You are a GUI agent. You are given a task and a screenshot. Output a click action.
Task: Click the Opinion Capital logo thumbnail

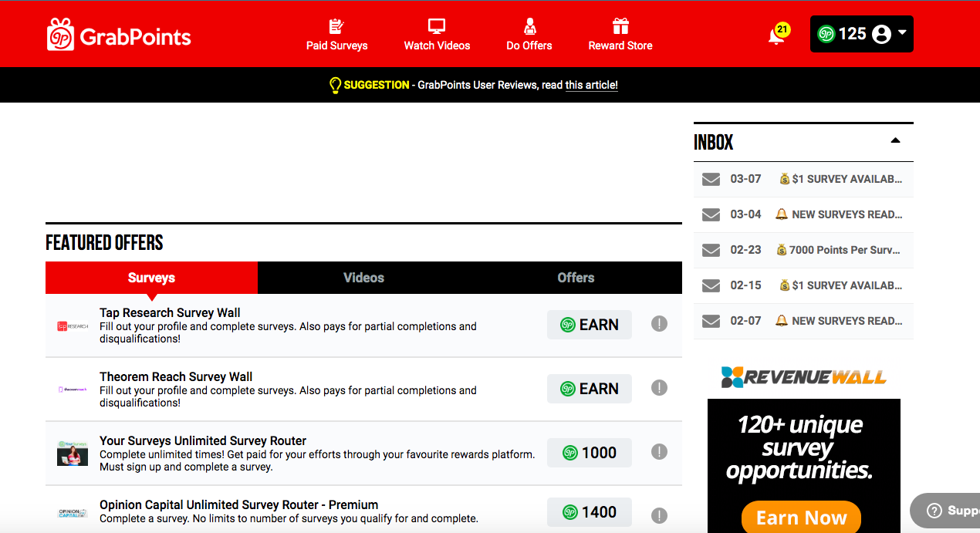[73, 513]
